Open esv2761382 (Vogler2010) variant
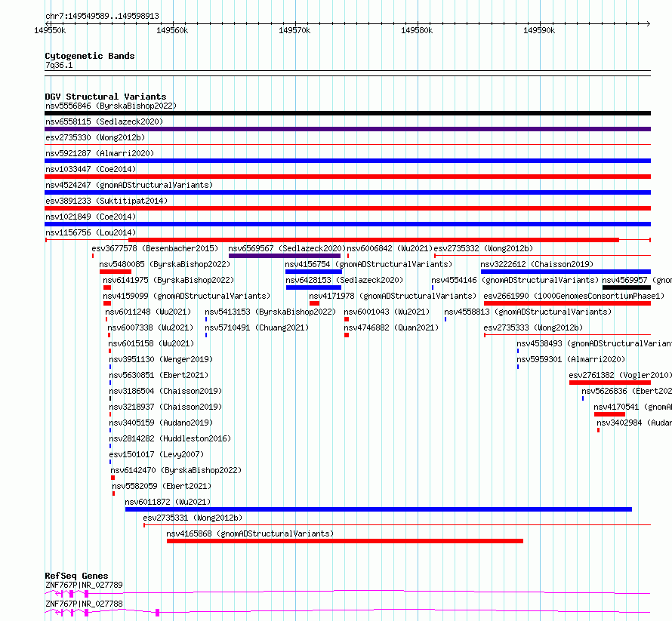Screen dimensions: 672x621 (x=620, y=375)
